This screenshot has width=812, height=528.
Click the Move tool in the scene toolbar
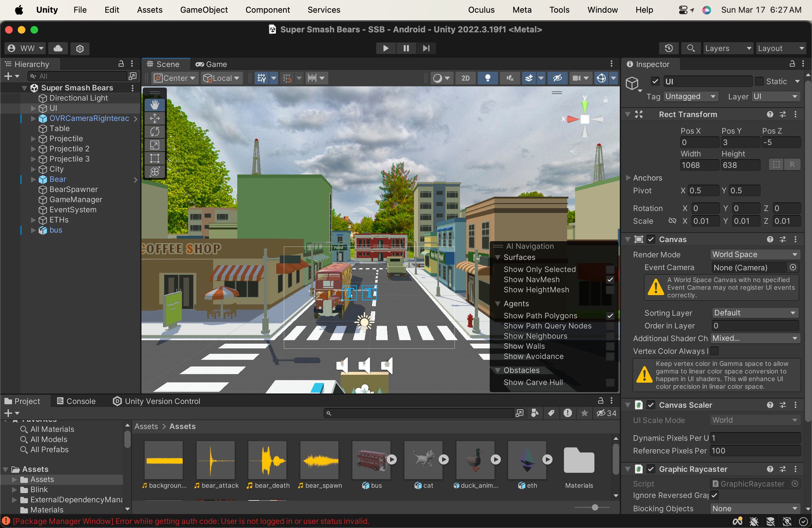pyautogui.click(x=154, y=117)
